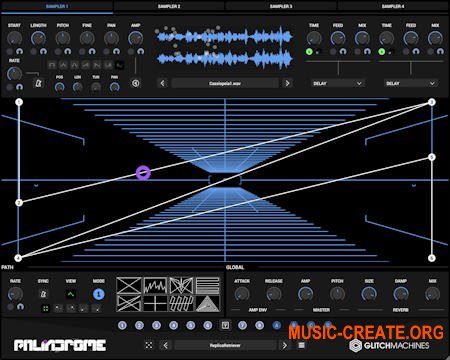450x360 pixels.
Task: Click the green path VIEW icon
Action: tap(71, 294)
